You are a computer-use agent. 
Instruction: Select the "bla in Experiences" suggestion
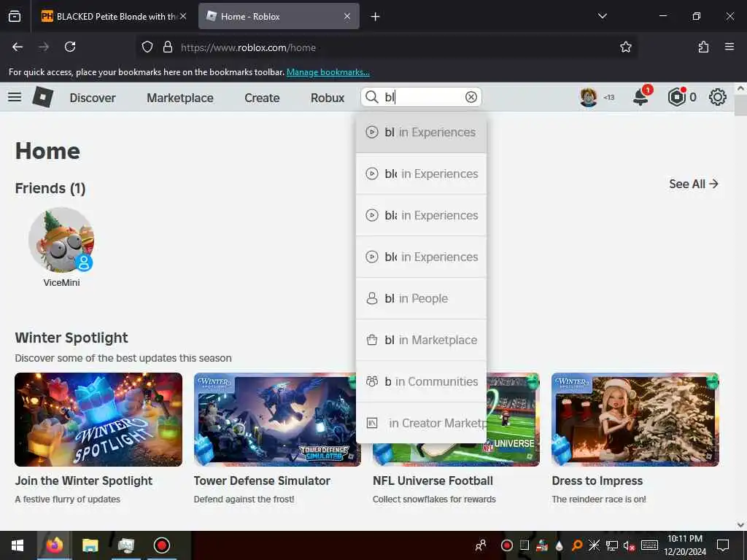coord(421,215)
